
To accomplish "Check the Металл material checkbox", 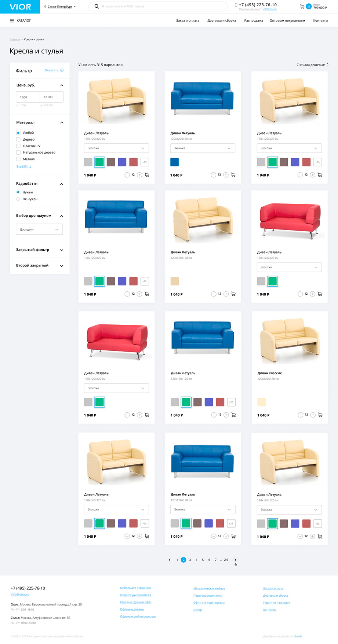I will tap(18, 159).
